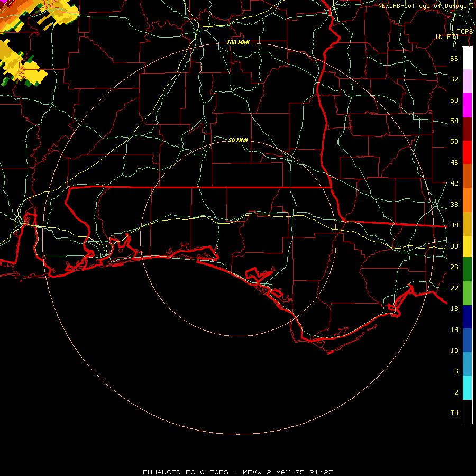Image resolution: width=476 pixels, height=476 pixels.
Task: Click the '22' legend value
Action: 454,288
